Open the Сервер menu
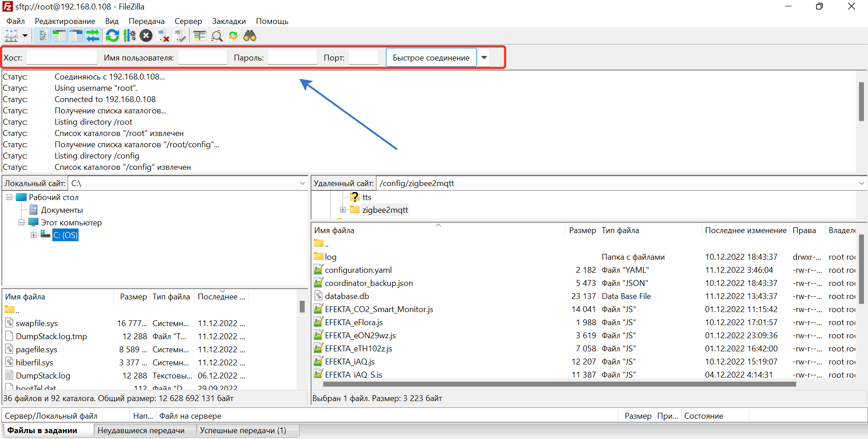The height and width of the screenshot is (439, 868). (188, 21)
